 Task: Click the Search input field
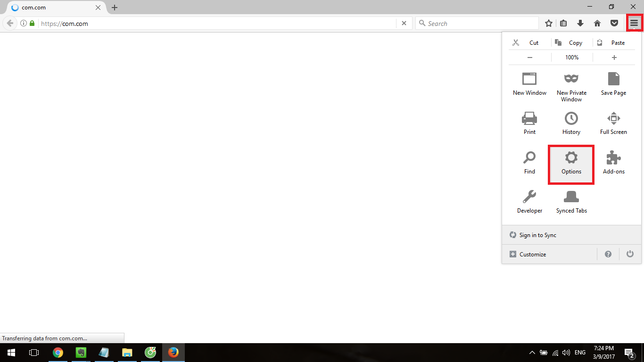(x=477, y=23)
